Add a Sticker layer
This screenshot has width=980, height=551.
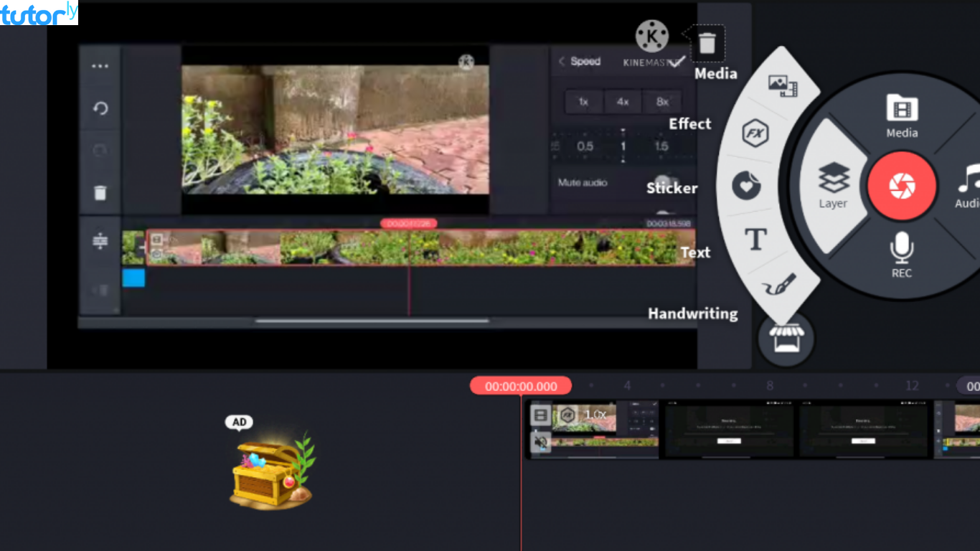pos(746,187)
